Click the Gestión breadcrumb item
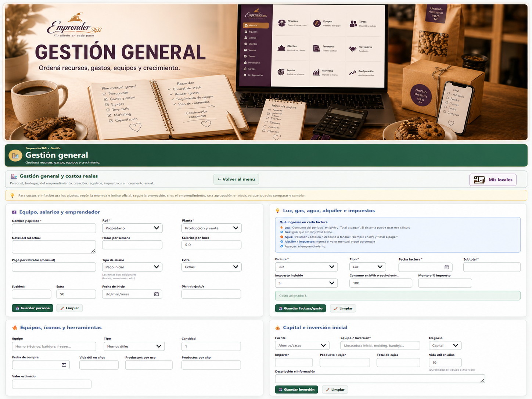This screenshot has height=399, width=532. (x=56, y=148)
